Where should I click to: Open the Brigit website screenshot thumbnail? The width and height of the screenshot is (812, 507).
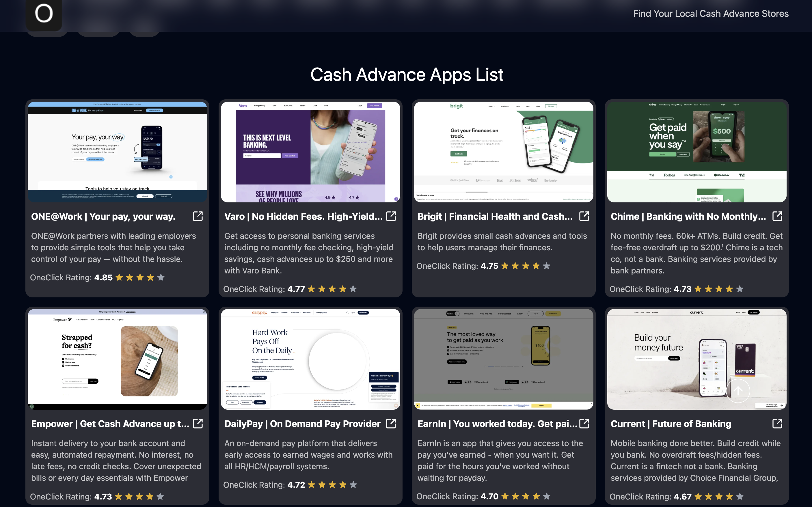pos(504,152)
